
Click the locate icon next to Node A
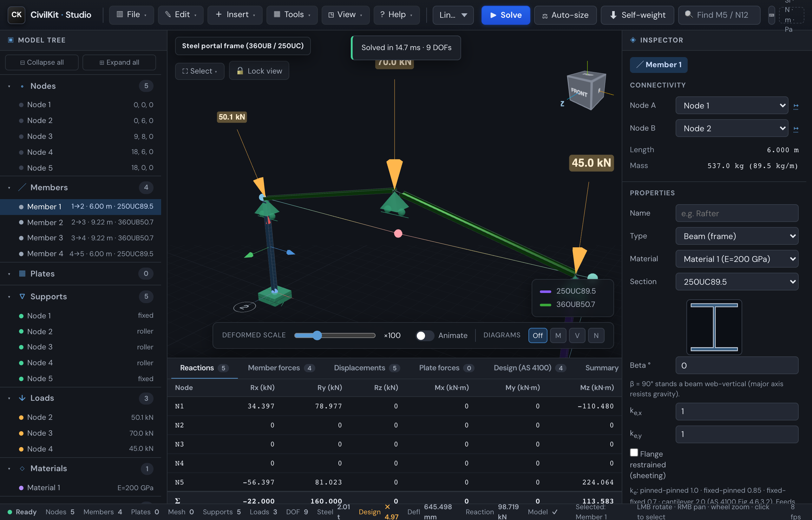[x=796, y=106]
